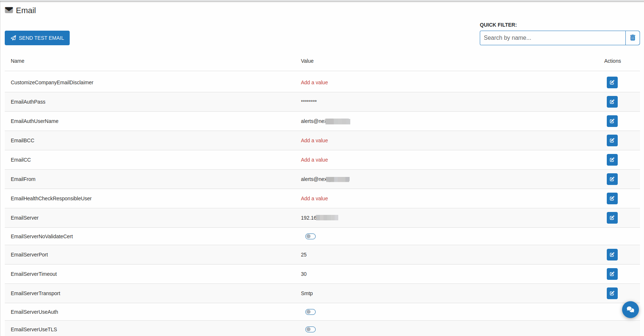Edit the EmailServerPort value
The height and width of the screenshot is (336, 644).
pos(612,255)
